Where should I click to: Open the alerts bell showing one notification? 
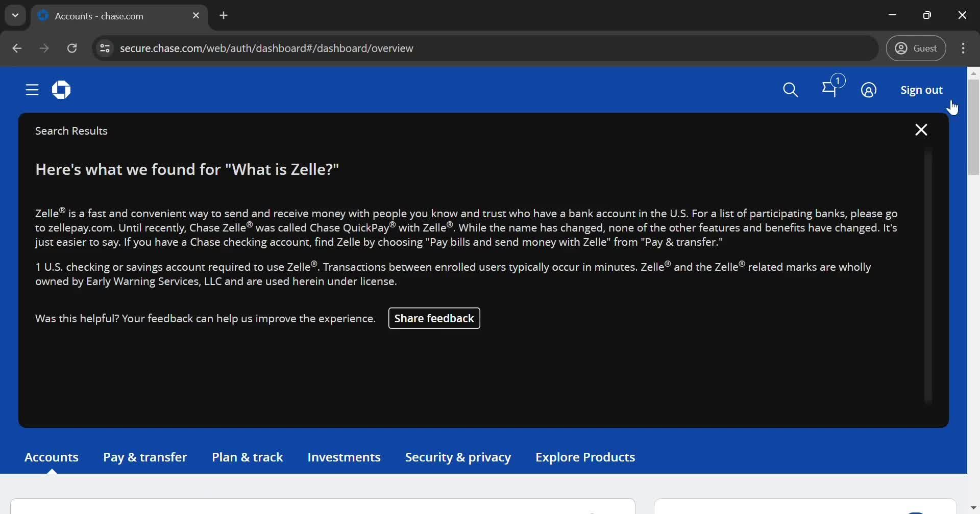[830, 90]
